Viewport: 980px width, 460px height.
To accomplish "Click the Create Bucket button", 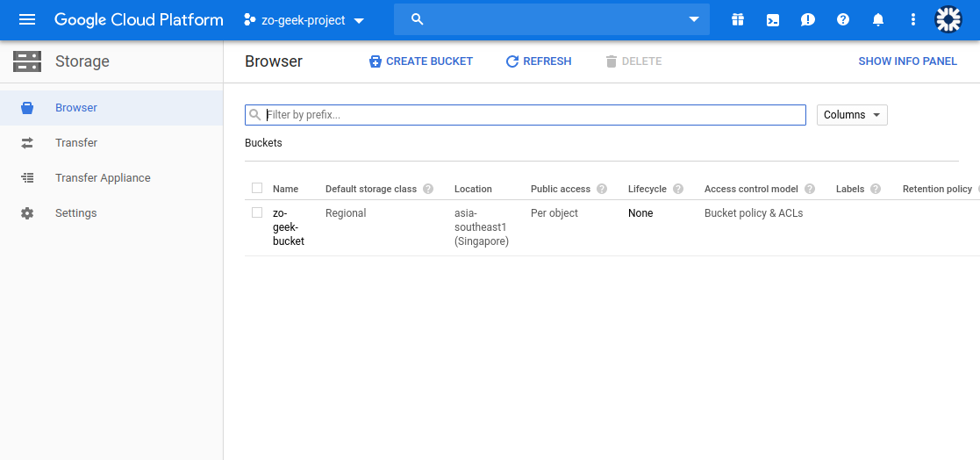I will [420, 61].
